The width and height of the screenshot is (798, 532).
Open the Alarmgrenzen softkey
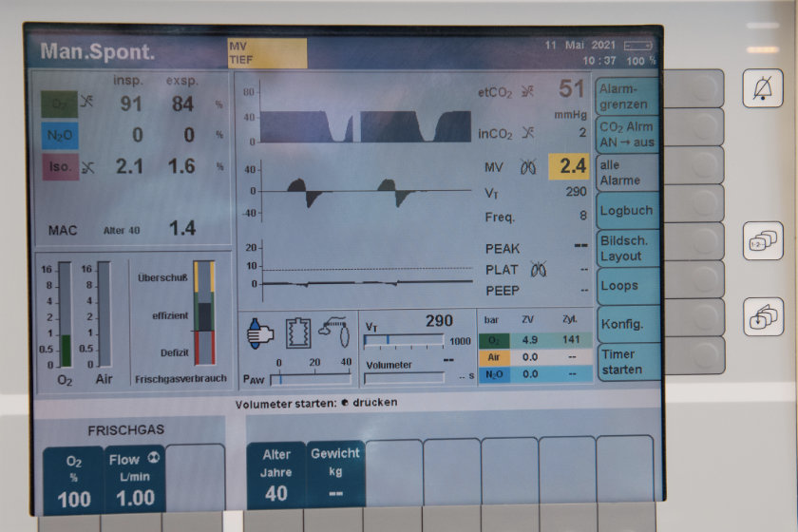(x=627, y=96)
